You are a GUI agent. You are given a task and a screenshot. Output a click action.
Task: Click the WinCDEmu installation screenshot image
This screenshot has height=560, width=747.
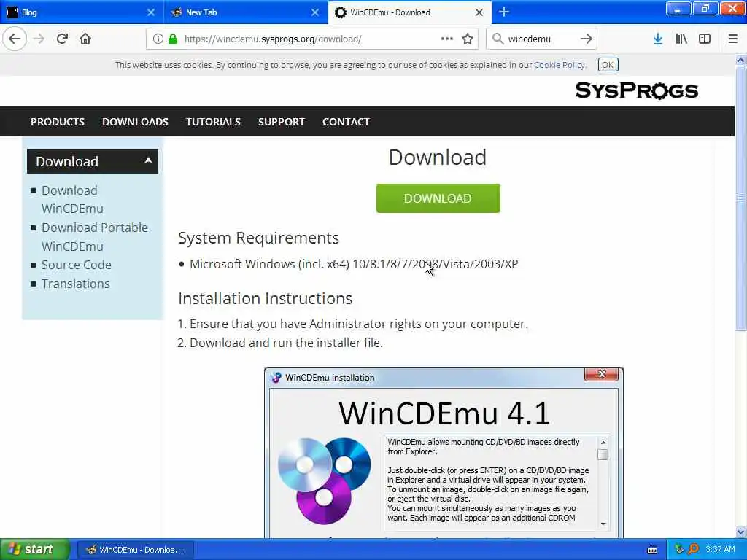pos(444,452)
